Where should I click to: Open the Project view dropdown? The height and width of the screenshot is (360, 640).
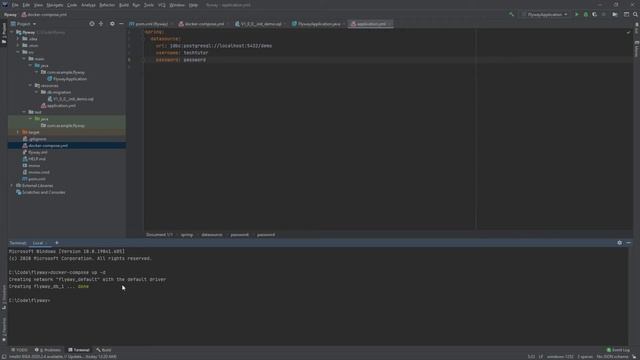(23, 24)
